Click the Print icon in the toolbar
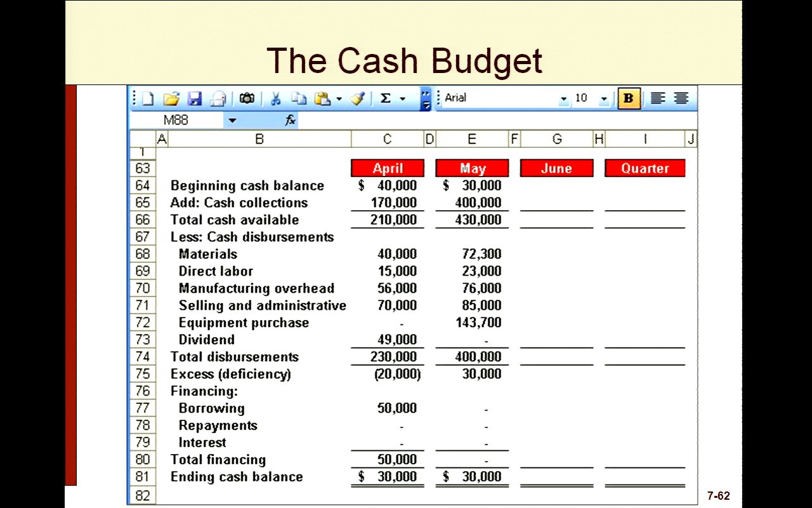This screenshot has width=812, height=508. 218,98
